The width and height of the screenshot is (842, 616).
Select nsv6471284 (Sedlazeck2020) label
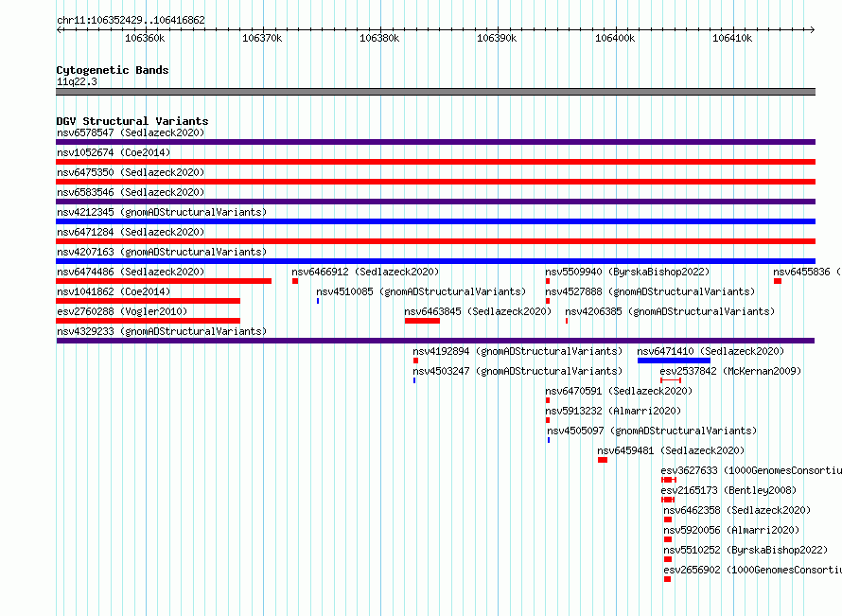point(131,232)
